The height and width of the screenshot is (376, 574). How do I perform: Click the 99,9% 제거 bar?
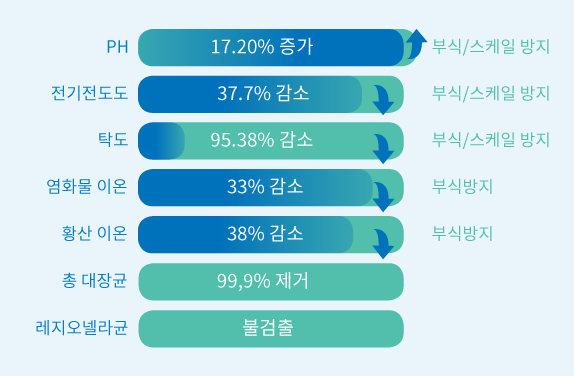click(x=271, y=282)
